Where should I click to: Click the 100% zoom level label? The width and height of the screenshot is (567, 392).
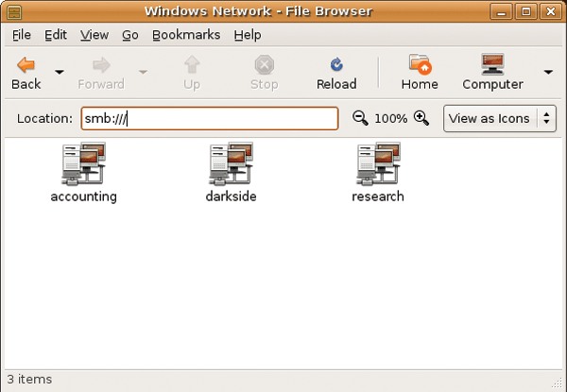(x=390, y=119)
